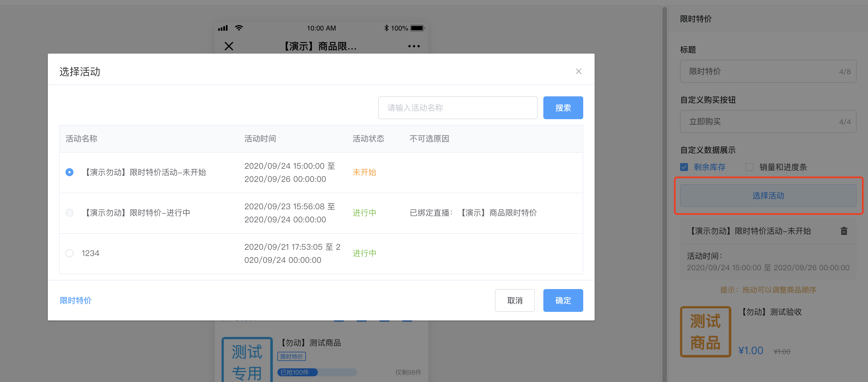Screen dimensions: 868x382
Task: Click the time 2020/09/23 15:56:08 in the second row
Action: click(284, 206)
